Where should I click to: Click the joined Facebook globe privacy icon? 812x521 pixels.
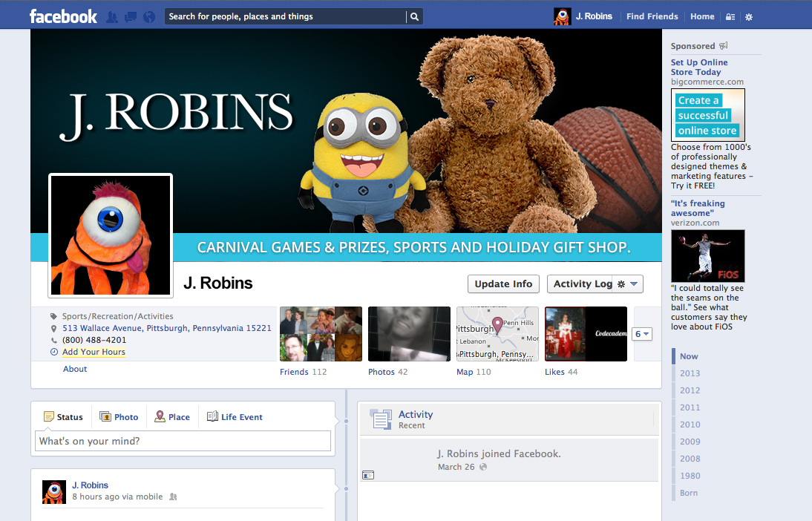tap(483, 467)
